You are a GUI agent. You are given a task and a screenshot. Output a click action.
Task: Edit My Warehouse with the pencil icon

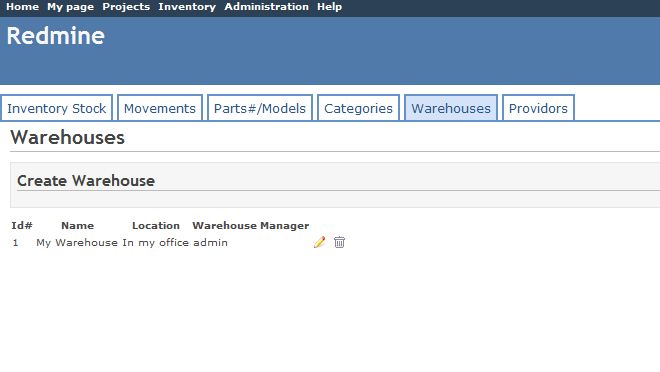[x=319, y=242]
